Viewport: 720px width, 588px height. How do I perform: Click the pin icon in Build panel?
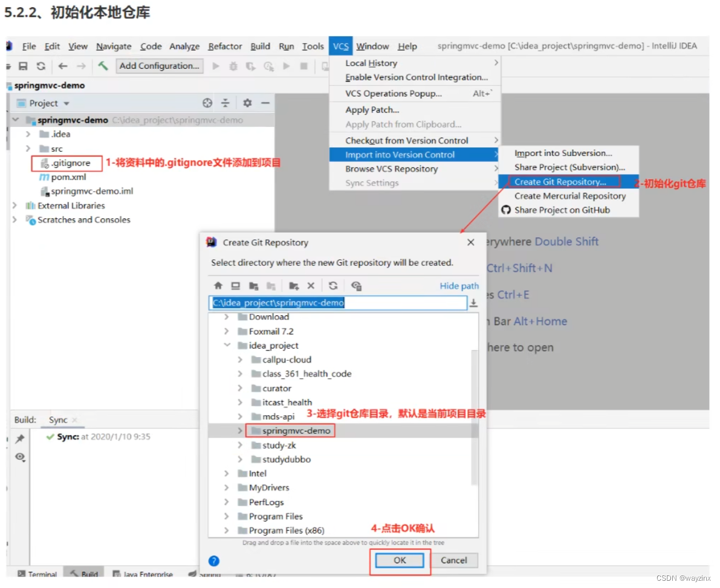click(x=20, y=439)
